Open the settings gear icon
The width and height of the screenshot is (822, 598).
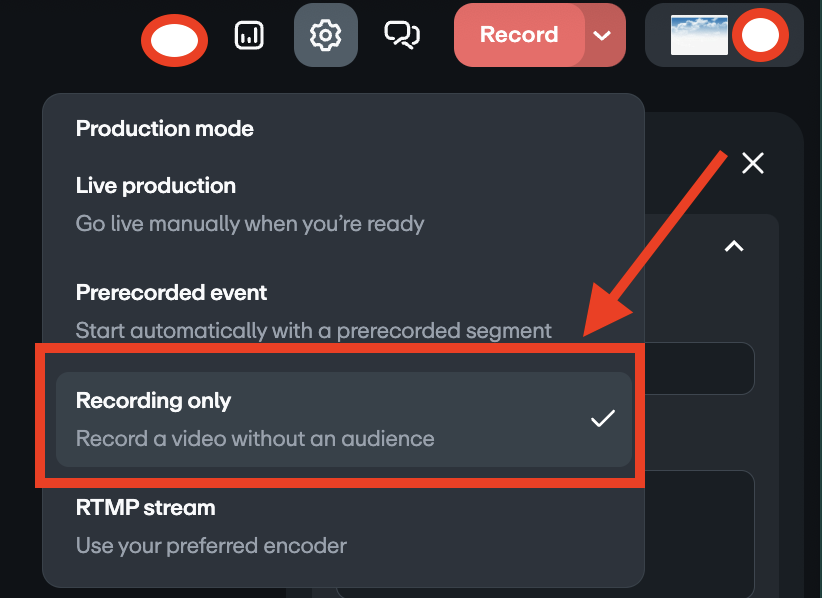tap(326, 35)
